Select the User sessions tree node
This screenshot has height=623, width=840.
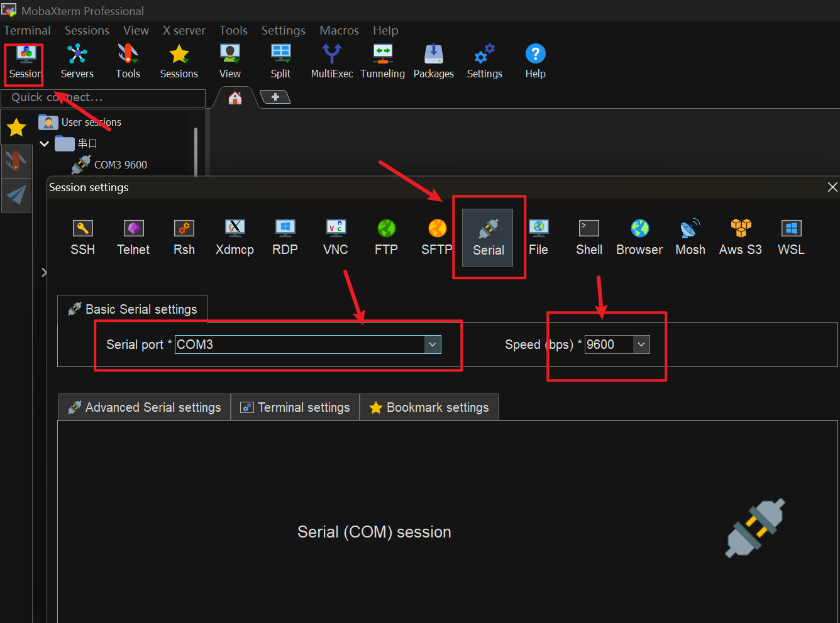(80, 122)
